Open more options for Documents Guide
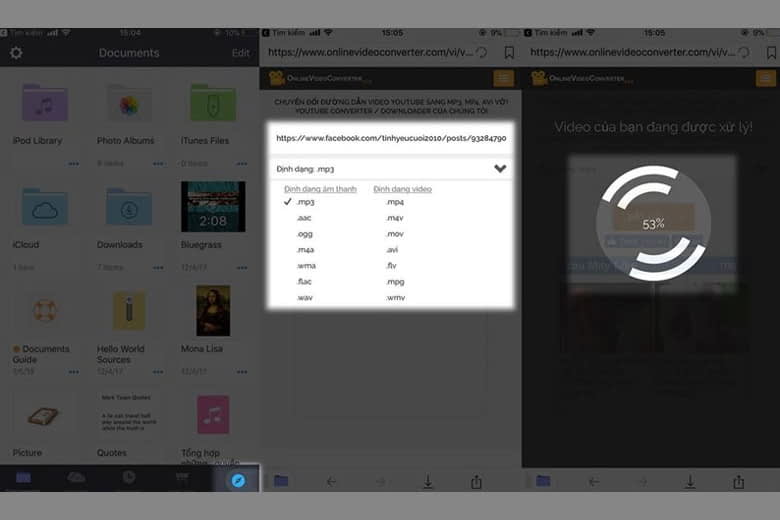The image size is (780, 520). pos(74,372)
